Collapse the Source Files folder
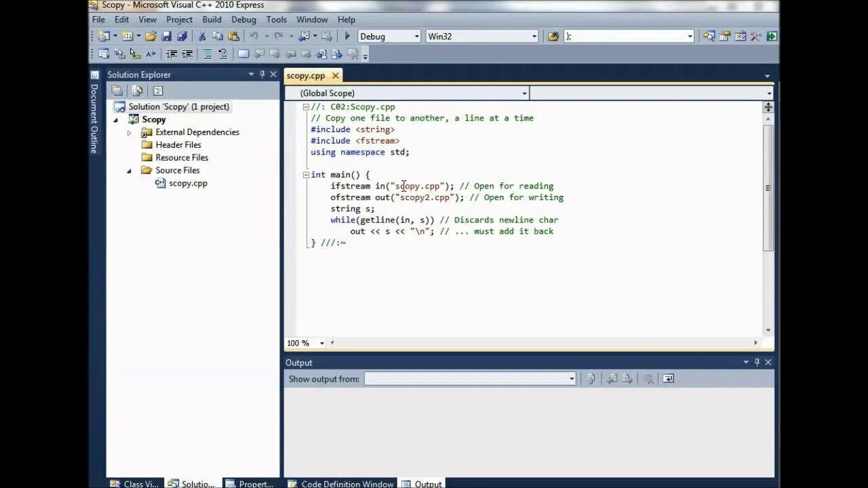This screenshot has height=488, width=868. (129, 170)
